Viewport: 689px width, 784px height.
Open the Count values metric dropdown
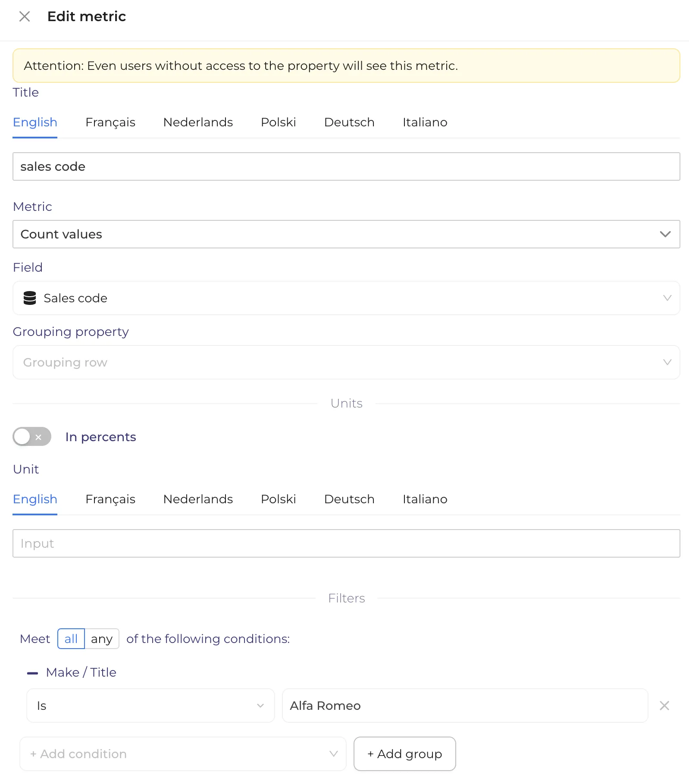[346, 234]
